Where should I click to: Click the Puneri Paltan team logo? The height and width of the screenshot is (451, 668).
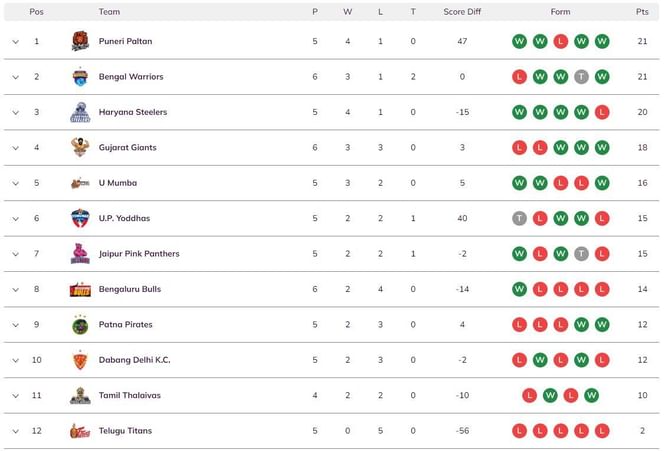pos(80,41)
